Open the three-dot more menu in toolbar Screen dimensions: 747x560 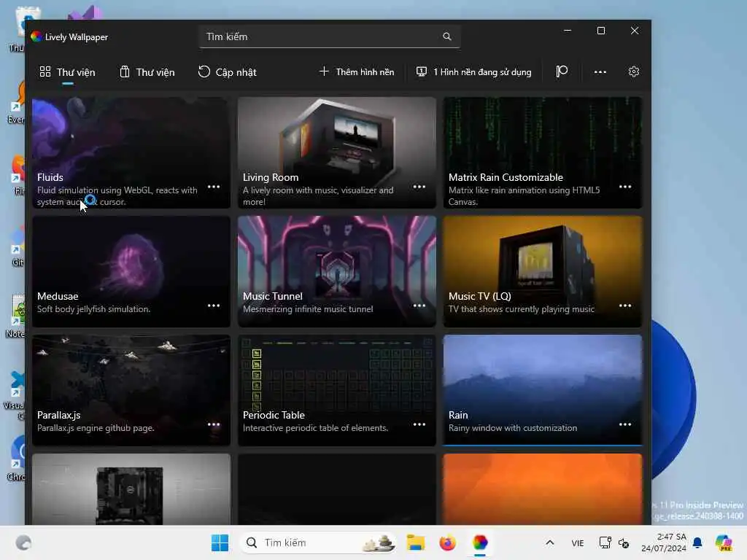pos(600,72)
